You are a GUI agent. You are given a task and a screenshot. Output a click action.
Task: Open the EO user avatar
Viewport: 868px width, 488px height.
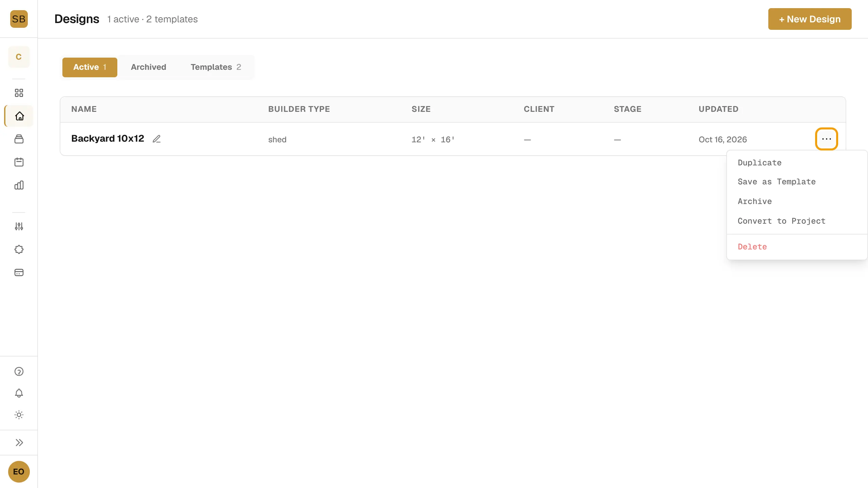pos(19,472)
